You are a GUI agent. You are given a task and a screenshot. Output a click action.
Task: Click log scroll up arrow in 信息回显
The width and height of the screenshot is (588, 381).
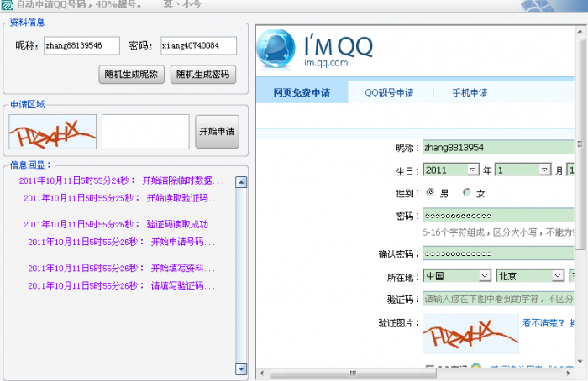[241, 182]
